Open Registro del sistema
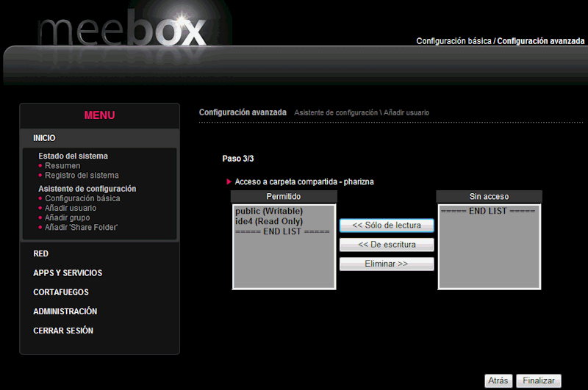This screenshot has width=588, height=390. [x=82, y=176]
